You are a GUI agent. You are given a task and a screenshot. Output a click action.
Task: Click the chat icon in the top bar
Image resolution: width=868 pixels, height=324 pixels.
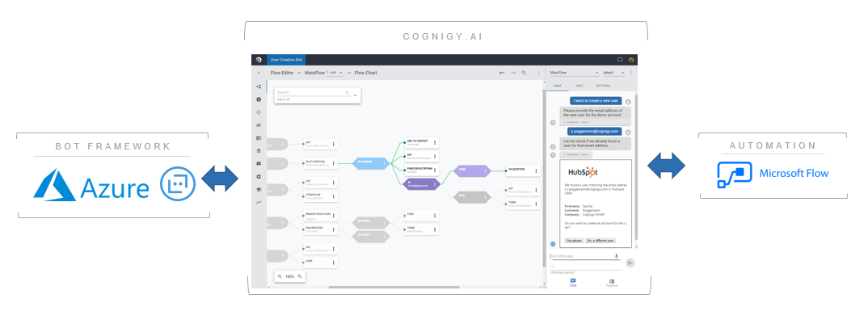pyautogui.click(x=620, y=60)
